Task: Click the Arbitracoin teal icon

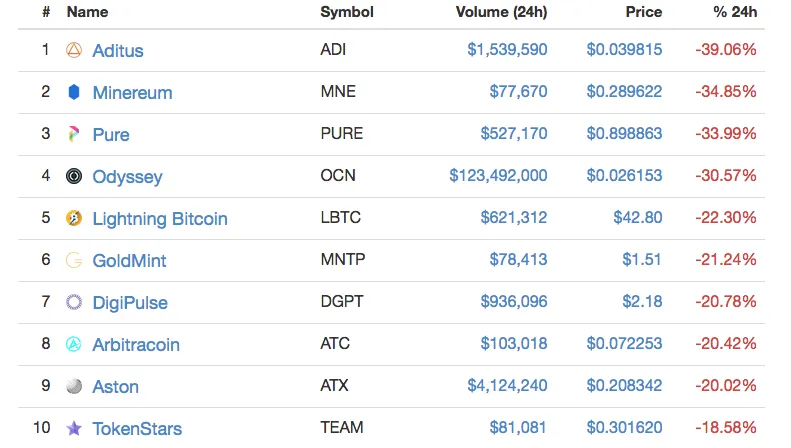Action: click(x=74, y=344)
